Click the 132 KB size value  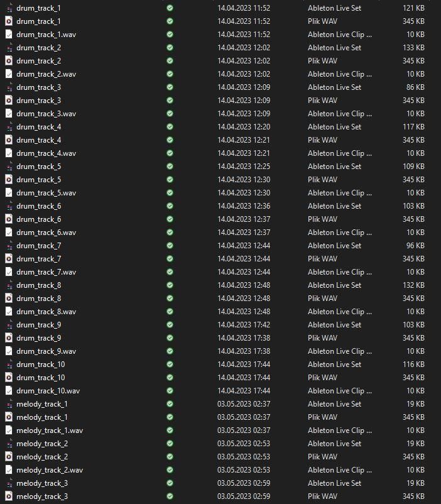(x=413, y=285)
